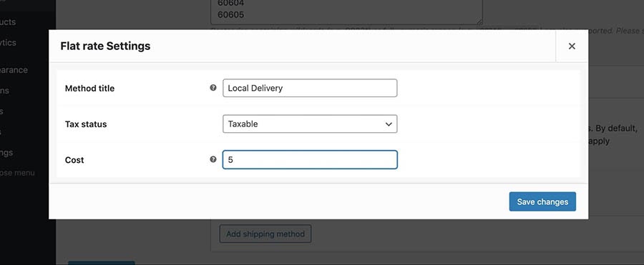The height and width of the screenshot is (265, 644).
Task: Collapse menu at the sidebar bottom
Action: [x=17, y=173]
